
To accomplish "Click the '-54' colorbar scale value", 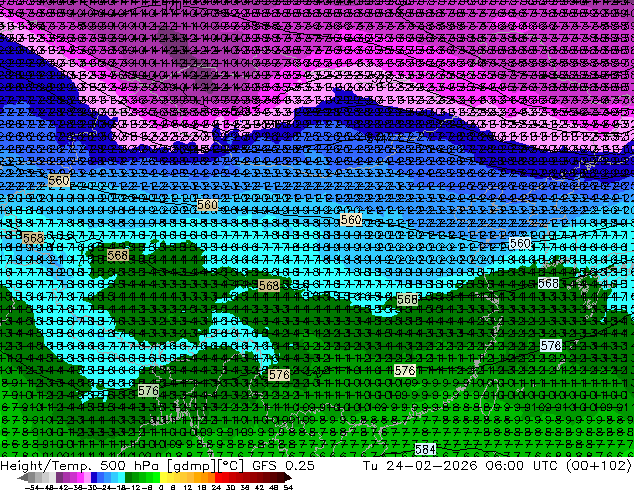I will pos(32,487).
